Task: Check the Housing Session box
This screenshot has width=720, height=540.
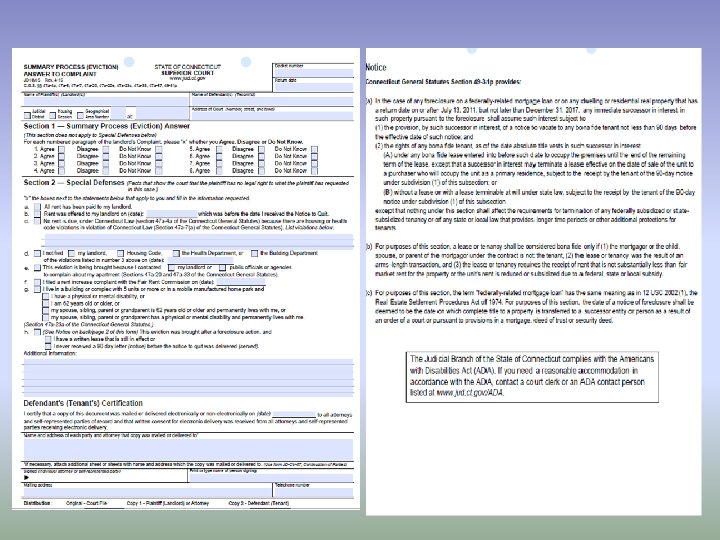Action: tap(53, 115)
